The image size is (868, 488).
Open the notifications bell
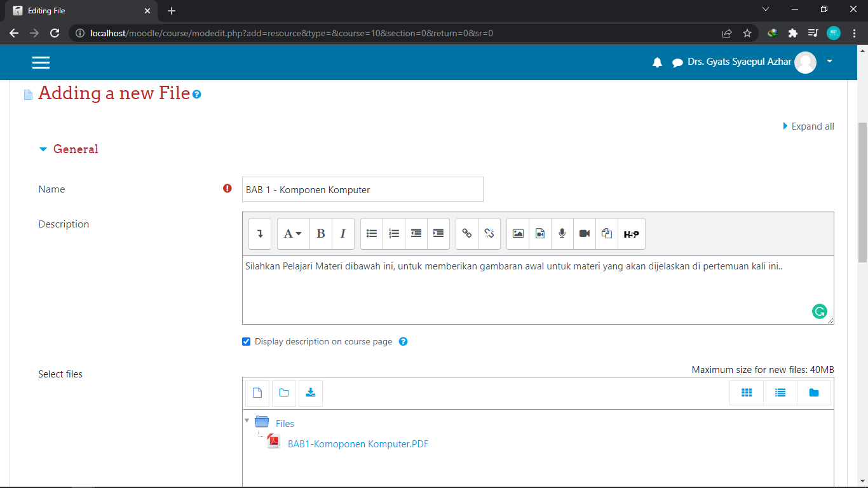click(658, 62)
